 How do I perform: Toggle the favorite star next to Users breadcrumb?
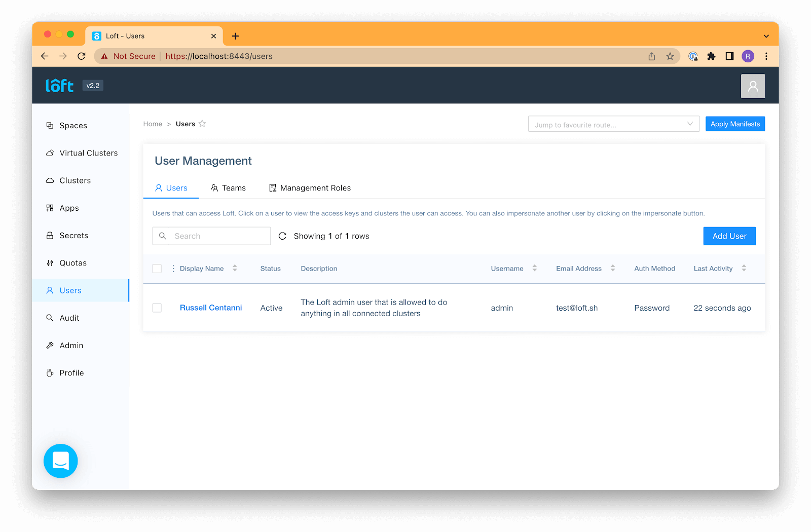(x=202, y=123)
